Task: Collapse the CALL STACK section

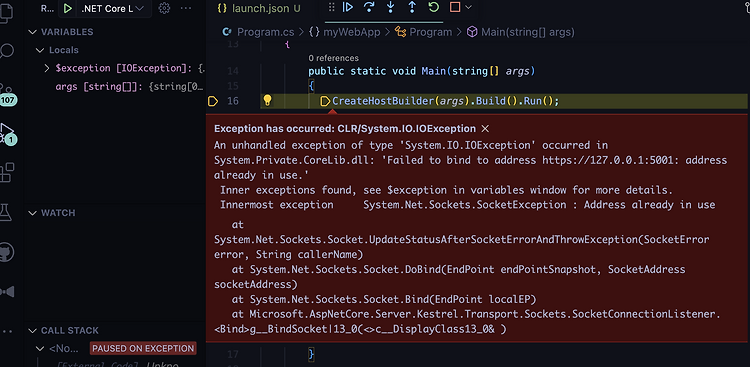Action: pyautogui.click(x=32, y=331)
